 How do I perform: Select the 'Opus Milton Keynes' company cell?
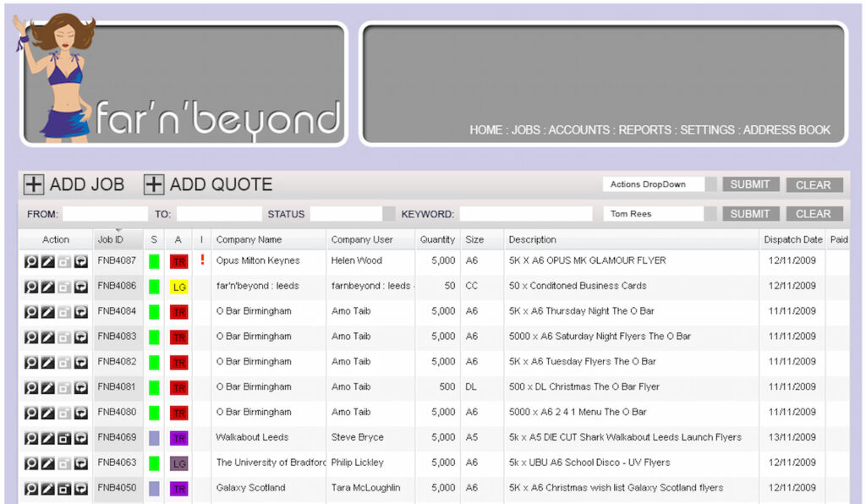tap(258, 260)
